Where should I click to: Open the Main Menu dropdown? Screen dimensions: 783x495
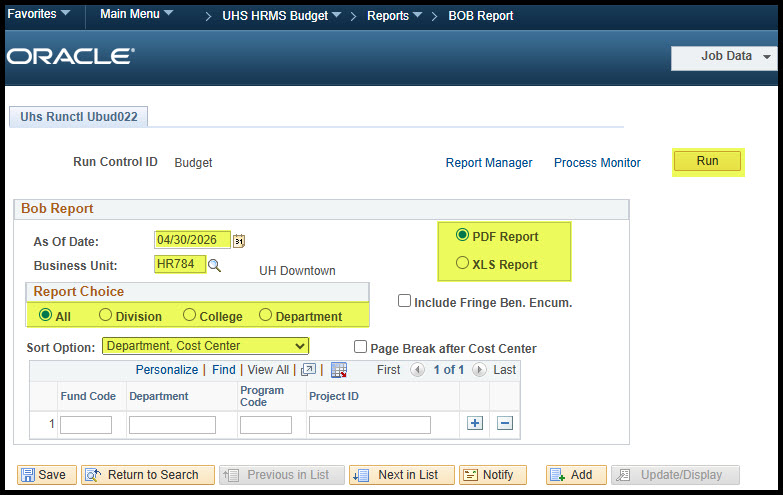(x=136, y=14)
